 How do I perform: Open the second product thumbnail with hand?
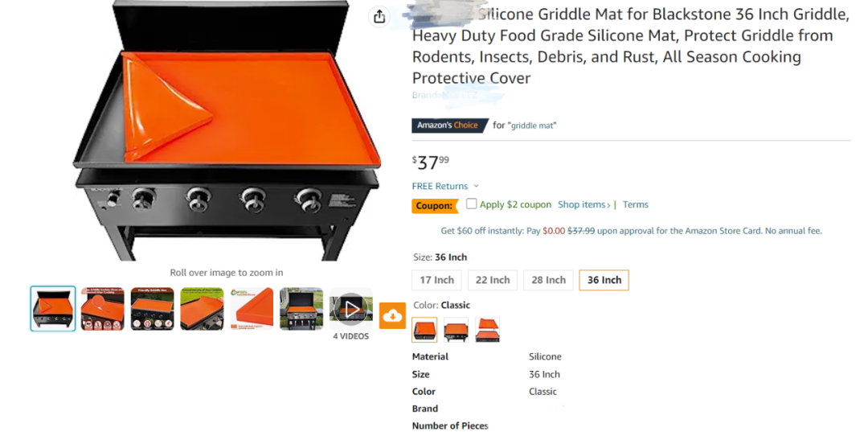tap(102, 308)
